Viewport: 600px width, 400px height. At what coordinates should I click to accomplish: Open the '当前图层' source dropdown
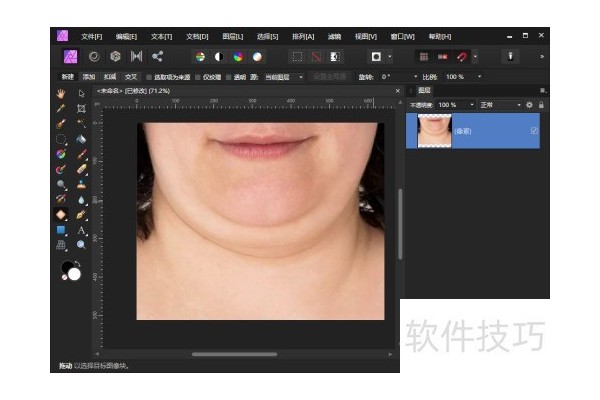pos(284,77)
